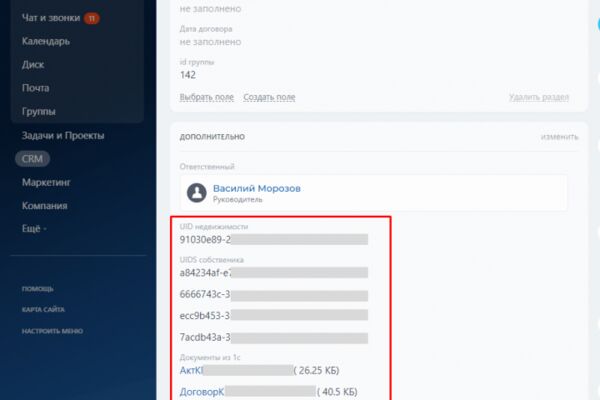Screen dimensions: 600x400
Task: Click Выбрать поле link
Action: 207,97
